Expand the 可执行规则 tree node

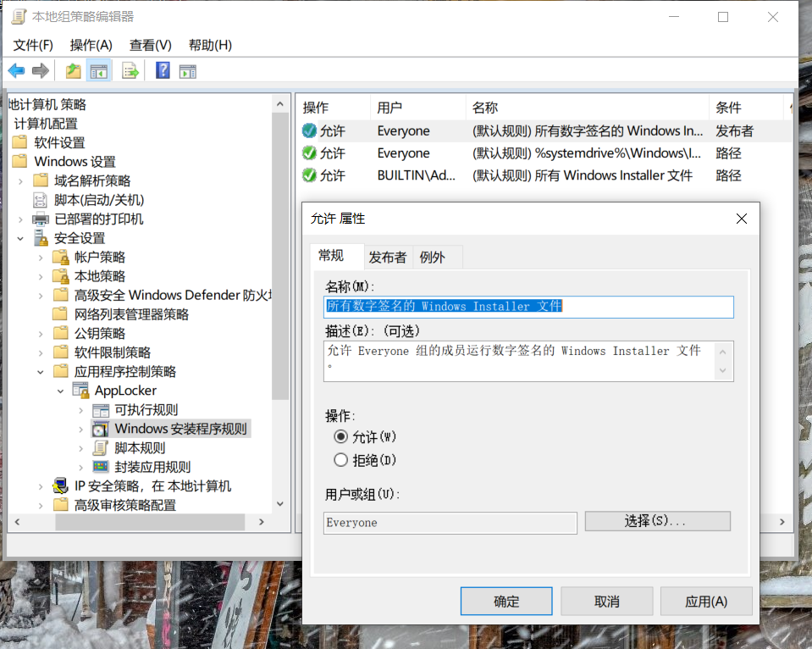[81, 410]
